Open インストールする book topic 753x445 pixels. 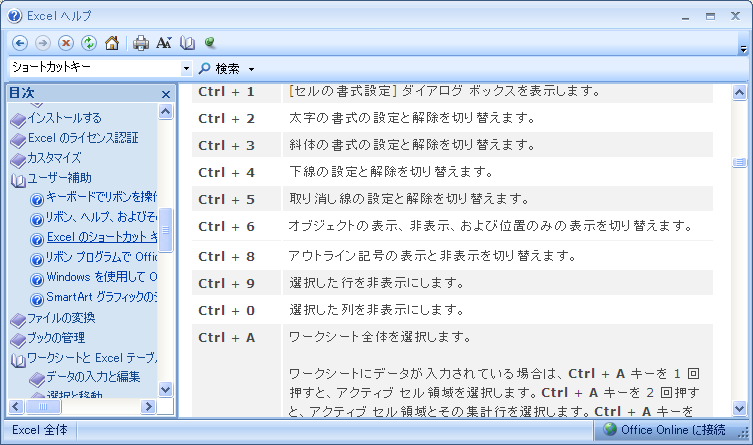point(64,118)
